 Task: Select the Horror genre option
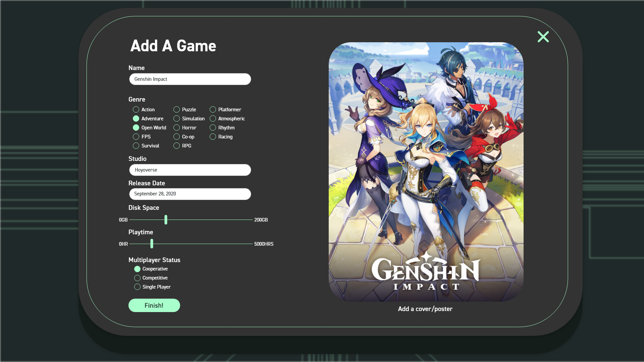tap(176, 128)
